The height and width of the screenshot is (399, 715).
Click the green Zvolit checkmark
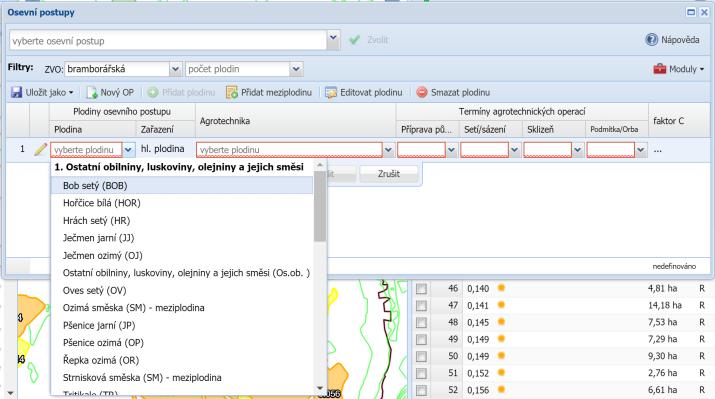[354, 40]
